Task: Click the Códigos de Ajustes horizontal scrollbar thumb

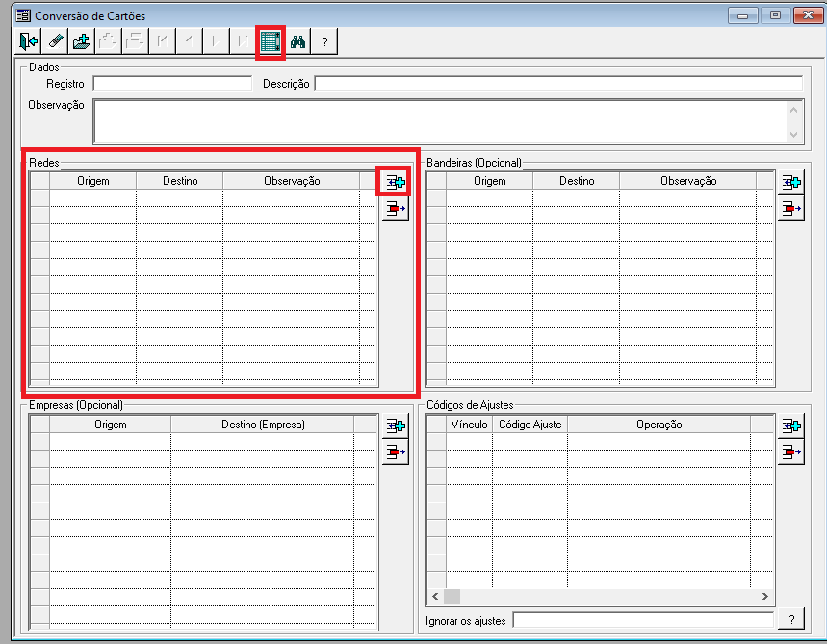Action: (x=452, y=597)
